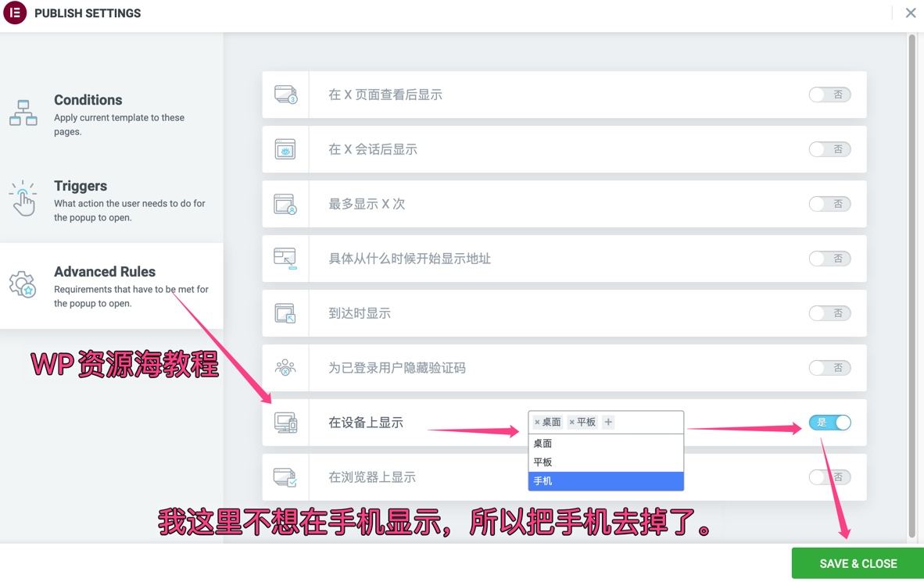Screen dimensions: 924x582
Task: Select 平板 option in device dropdown list
Action: (606, 462)
